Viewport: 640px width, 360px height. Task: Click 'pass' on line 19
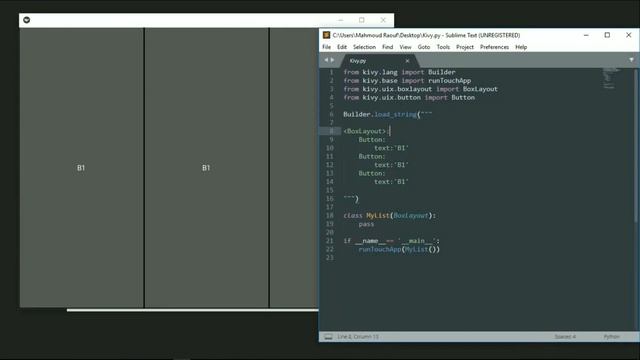pos(366,224)
